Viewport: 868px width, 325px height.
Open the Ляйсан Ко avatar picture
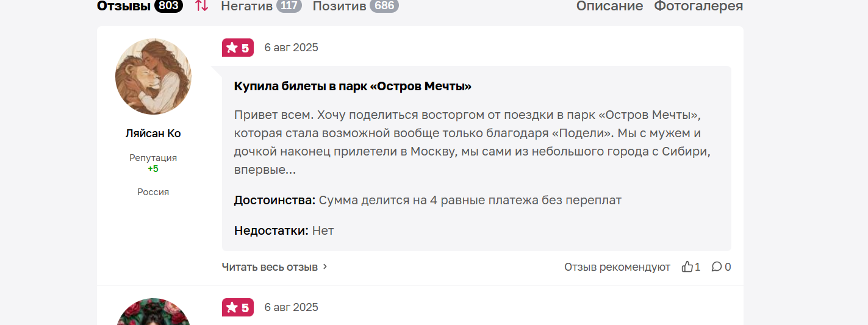[x=153, y=76]
